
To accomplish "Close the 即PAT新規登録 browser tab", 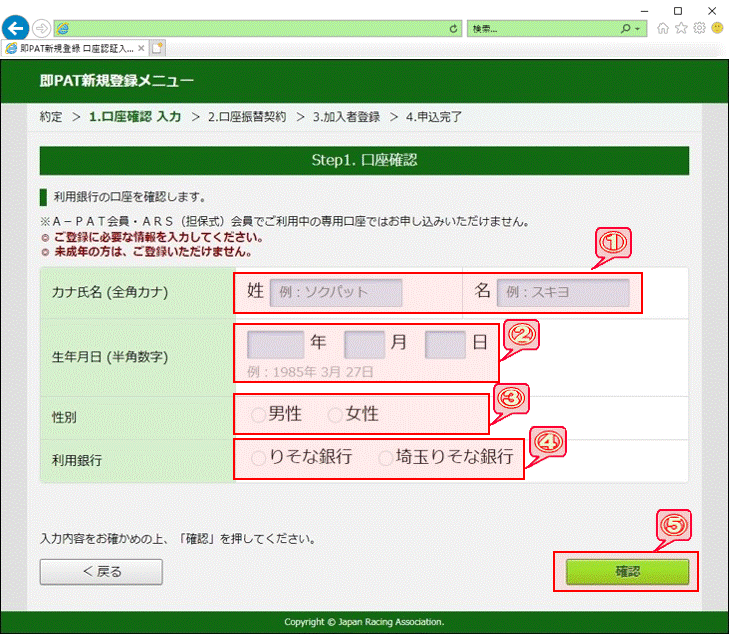I will click(x=141, y=48).
